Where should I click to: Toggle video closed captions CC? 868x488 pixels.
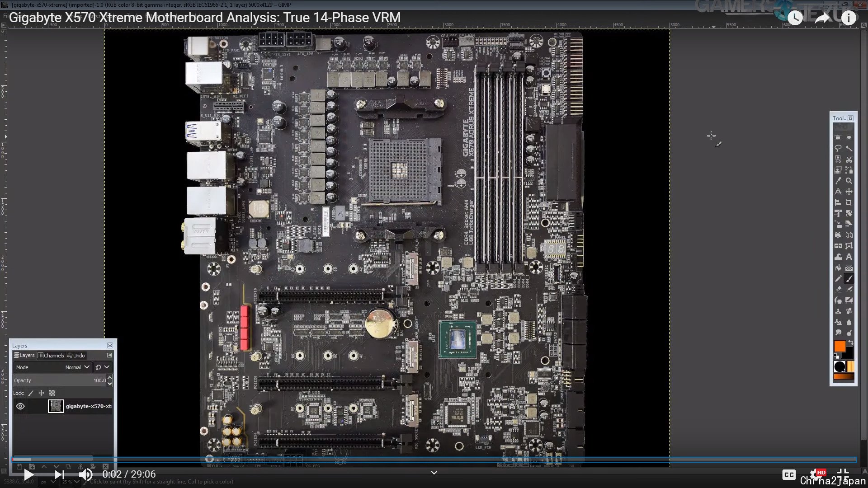click(x=789, y=474)
